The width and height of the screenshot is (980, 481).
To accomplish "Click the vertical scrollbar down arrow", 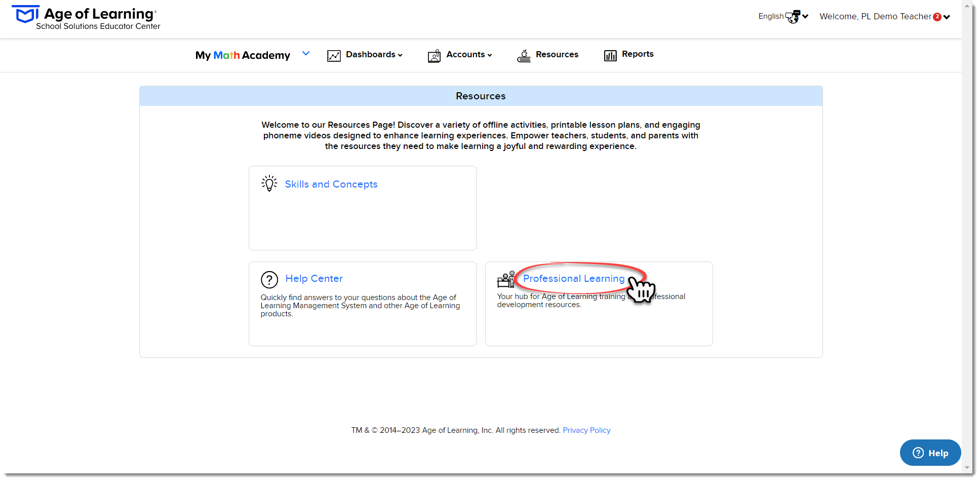I will (x=967, y=468).
